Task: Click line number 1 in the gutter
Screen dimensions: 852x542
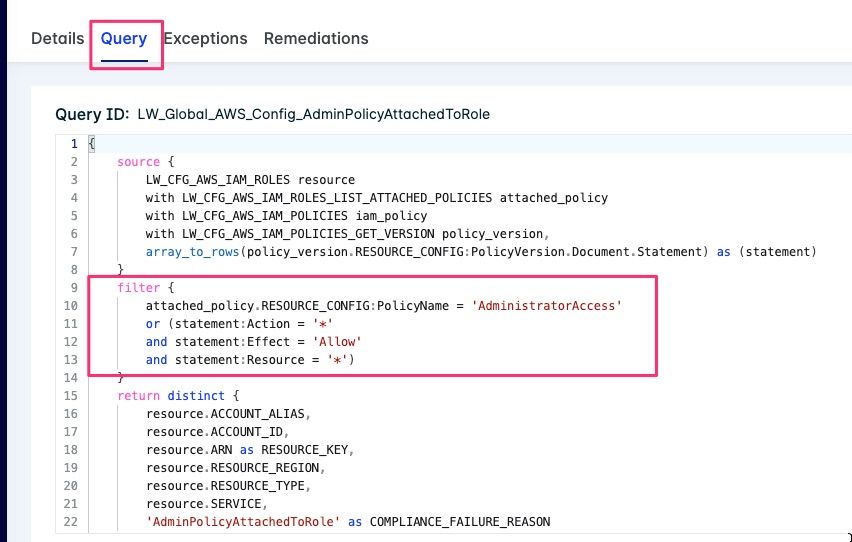Action: (73, 144)
